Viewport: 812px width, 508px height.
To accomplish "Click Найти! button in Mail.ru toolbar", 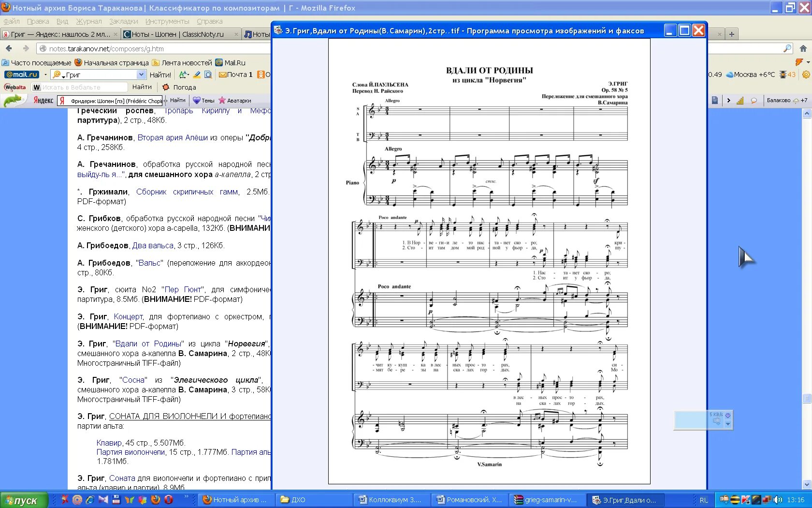I will (160, 75).
